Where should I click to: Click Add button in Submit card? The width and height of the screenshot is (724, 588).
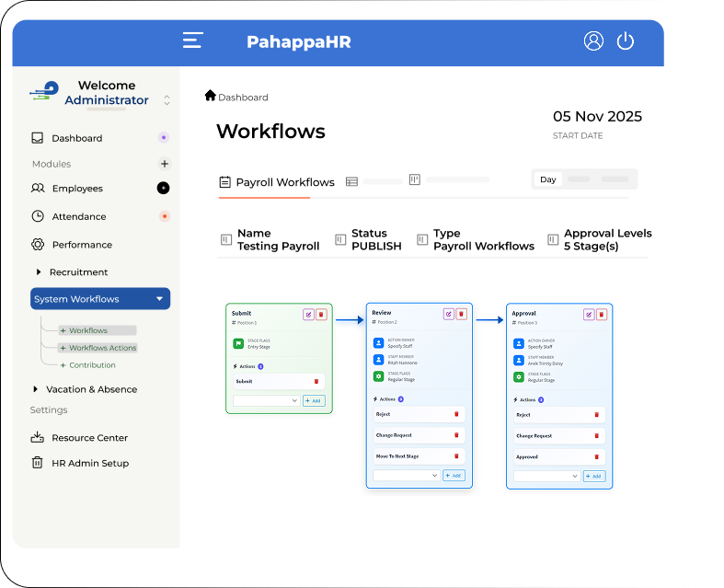[313, 401]
